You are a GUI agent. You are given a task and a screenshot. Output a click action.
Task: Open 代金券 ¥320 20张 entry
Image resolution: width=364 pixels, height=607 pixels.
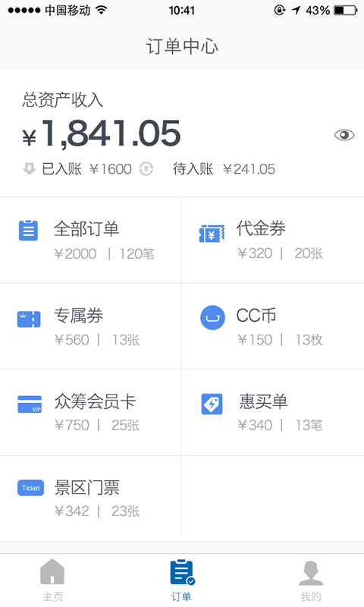[x=273, y=240]
